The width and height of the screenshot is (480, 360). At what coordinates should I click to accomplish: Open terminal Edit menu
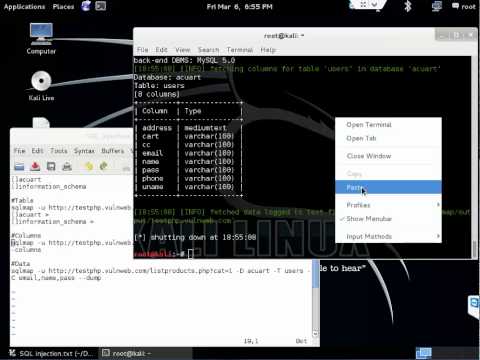(x=161, y=50)
